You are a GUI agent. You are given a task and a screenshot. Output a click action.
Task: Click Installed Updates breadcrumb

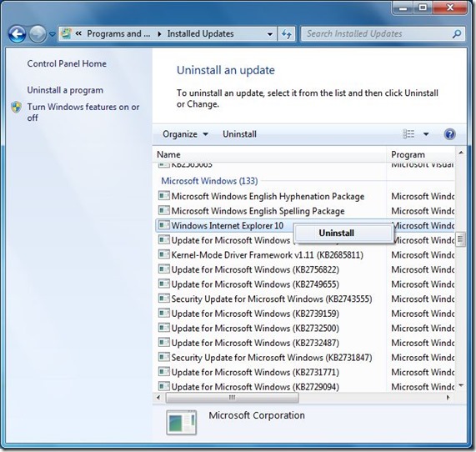tap(200, 33)
